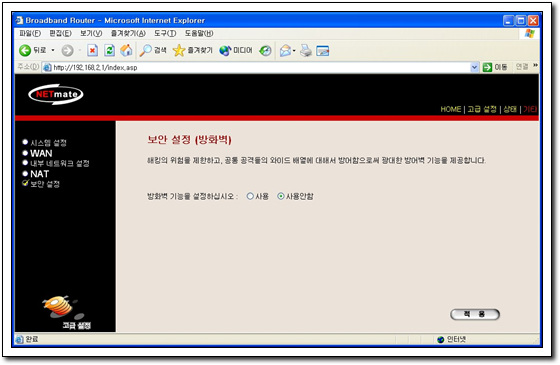The width and height of the screenshot is (560, 365).
Task: Click the 적용 apply button
Action: coord(475,314)
